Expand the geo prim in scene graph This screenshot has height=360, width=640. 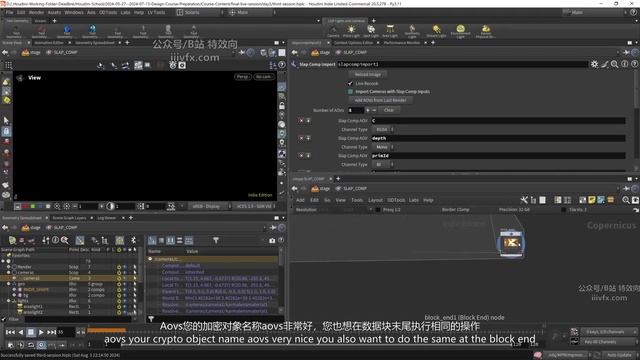coord(9,284)
